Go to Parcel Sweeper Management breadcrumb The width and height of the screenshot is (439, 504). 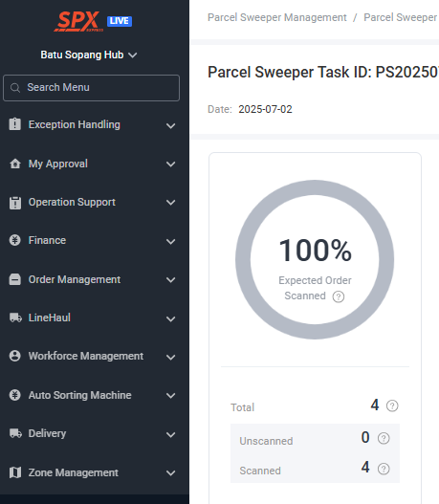277,17
